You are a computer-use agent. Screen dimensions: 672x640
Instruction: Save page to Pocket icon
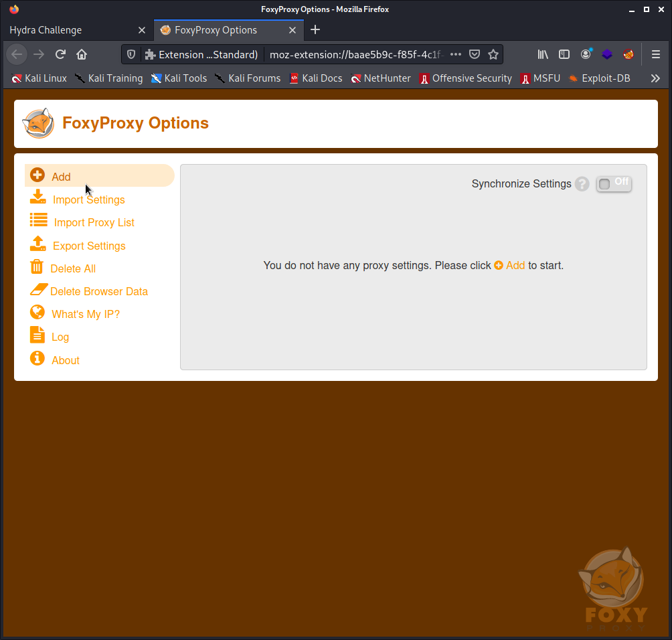click(475, 54)
